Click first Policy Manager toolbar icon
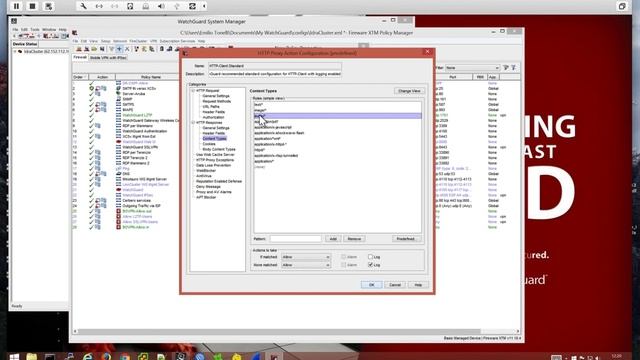This screenshot has height=360, width=640. 79,49
